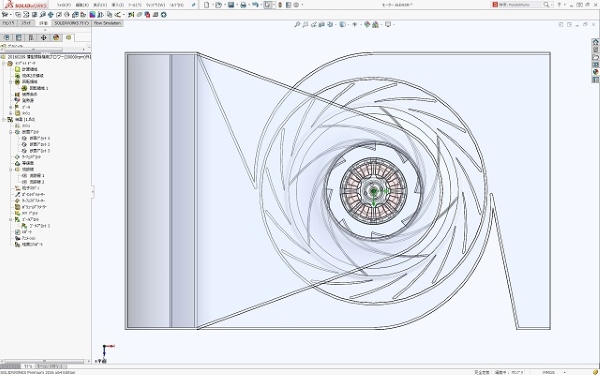
Task: Click the DisplayManager sphere icon in panel tabs
Action: [x=56, y=38]
